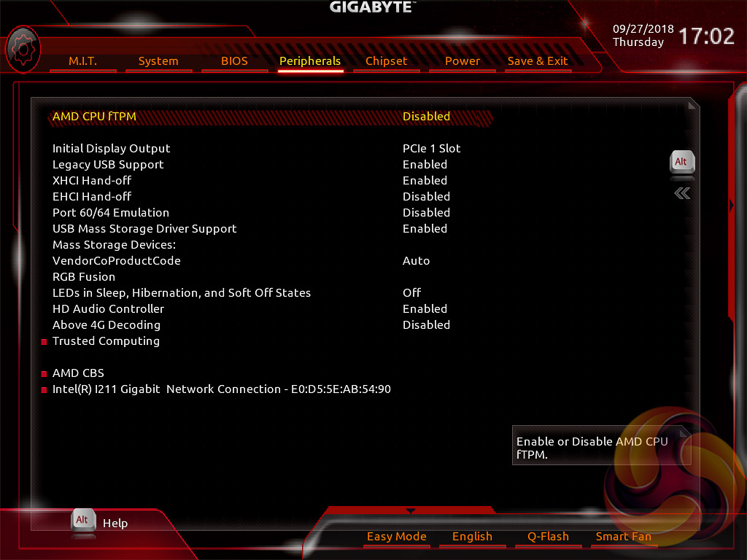Click the Help label

point(115,524)
